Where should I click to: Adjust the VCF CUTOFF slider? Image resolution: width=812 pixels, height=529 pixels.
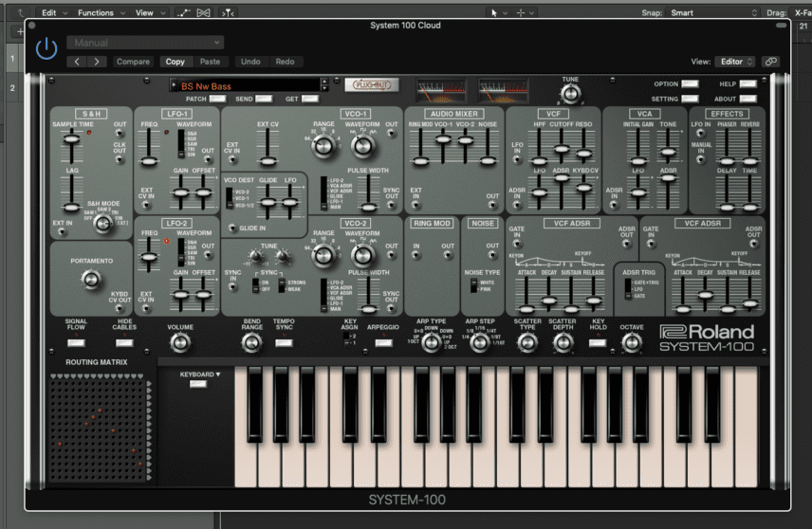click(562, 149)
